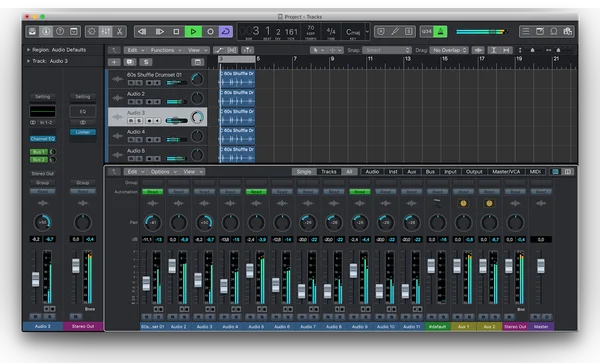Click the global solo S button
This screenshot has width=600, height=363.
tap(146, 62)
